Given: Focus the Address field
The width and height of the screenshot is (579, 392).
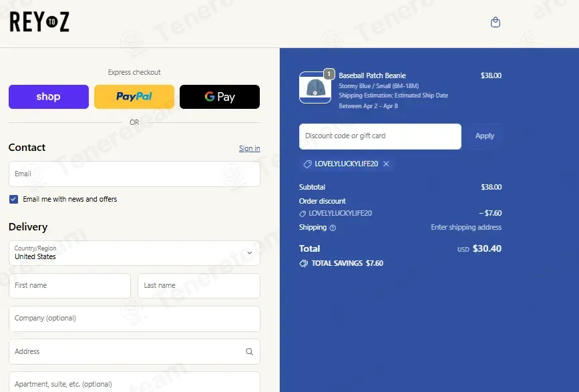Looking at the screenshot, I should pos(134,351).
